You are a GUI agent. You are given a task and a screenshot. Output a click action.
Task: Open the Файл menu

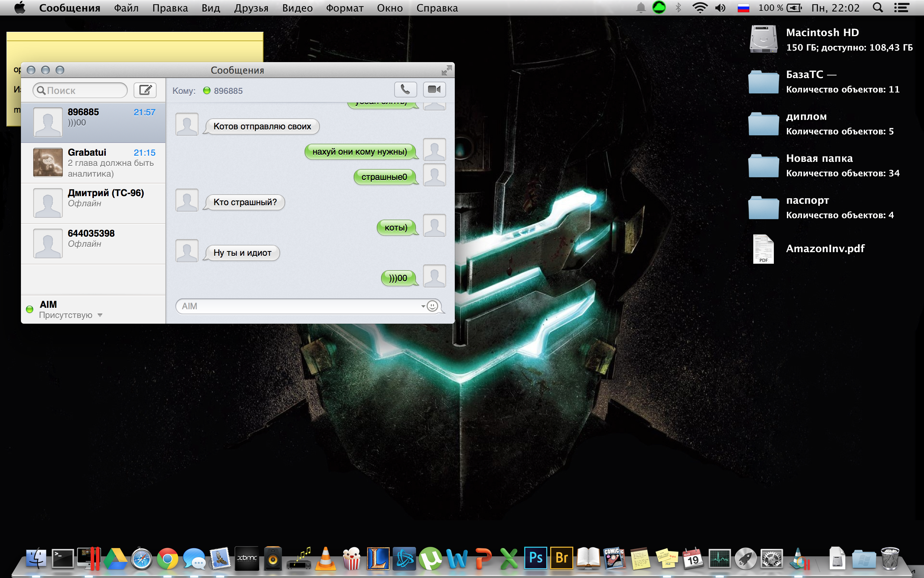(126, 8)
